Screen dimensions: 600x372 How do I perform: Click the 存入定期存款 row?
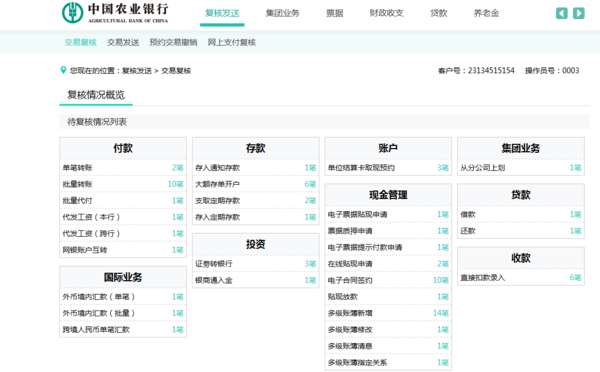coord(256,217)
